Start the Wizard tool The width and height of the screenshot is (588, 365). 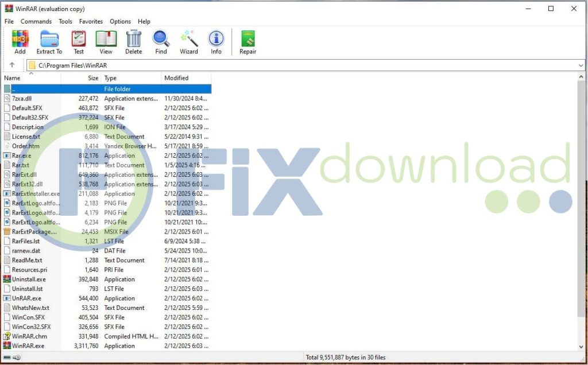tap(189, 42)
